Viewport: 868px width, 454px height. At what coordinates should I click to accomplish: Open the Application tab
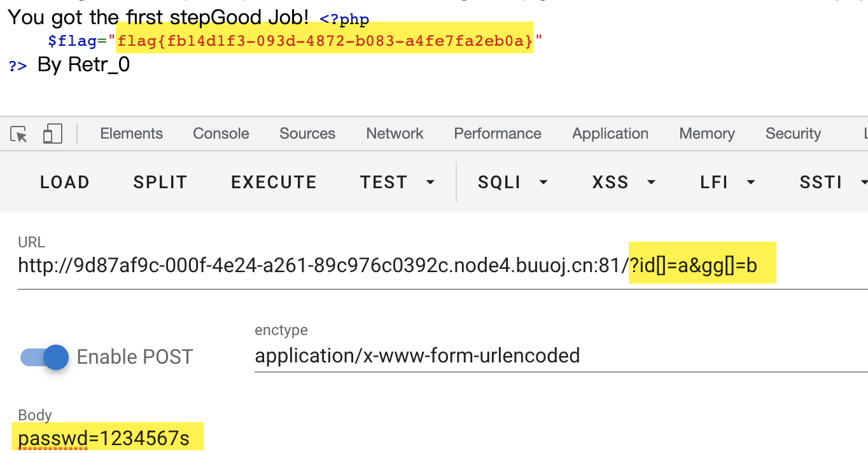pos(610,134)
